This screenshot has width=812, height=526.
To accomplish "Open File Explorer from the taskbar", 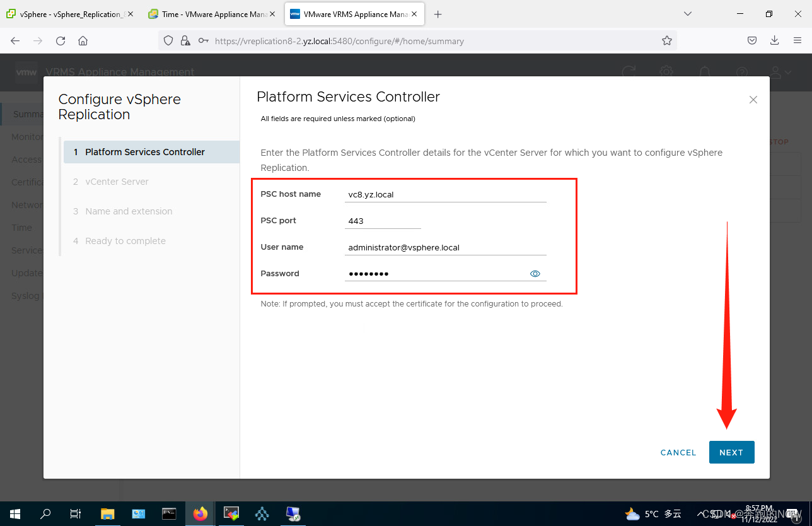I will 107,513.
